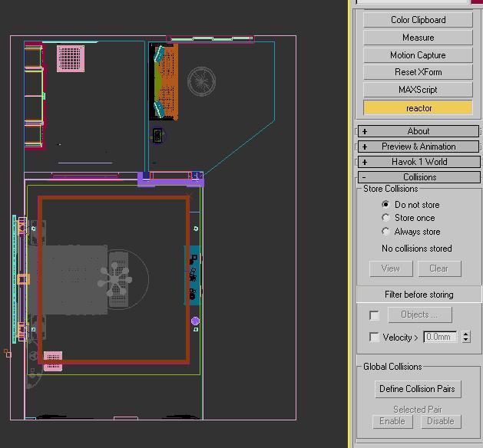Screen dimensions: 483x448
Task: Open the MAXScript utility
Action: (418, 90)
